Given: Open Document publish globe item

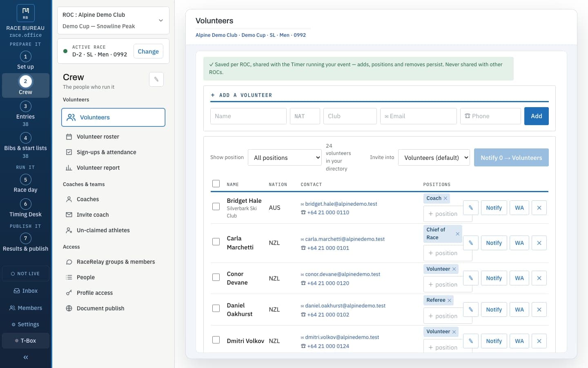Looking at the screenshot, I should (113, 308).
